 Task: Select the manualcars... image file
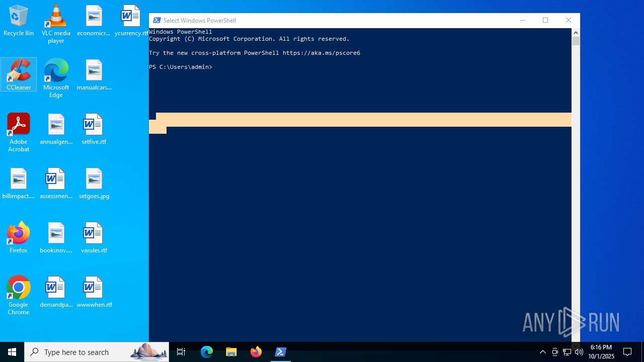tap(94, 75)
